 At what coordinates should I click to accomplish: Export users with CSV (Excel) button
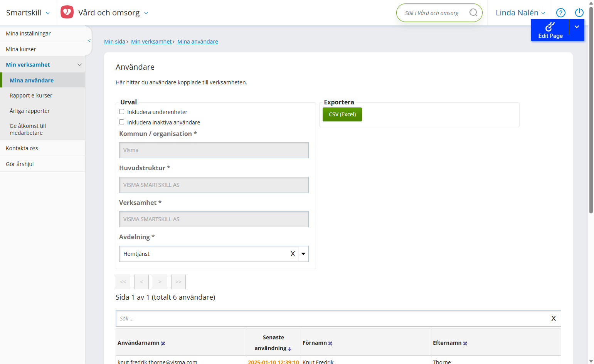pyautogui.click(x=342, y=114)
